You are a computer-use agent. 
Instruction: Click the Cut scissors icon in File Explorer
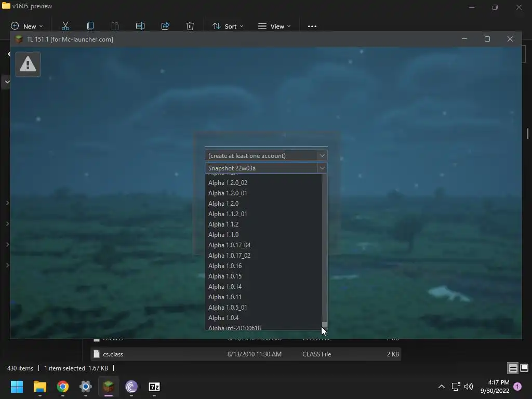click(x=65, y=26)
